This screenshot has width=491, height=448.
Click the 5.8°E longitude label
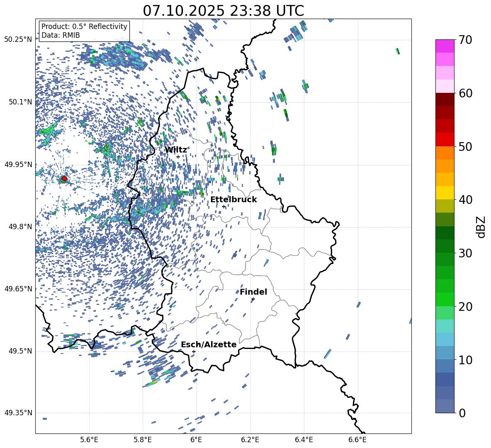pos(143,440)
